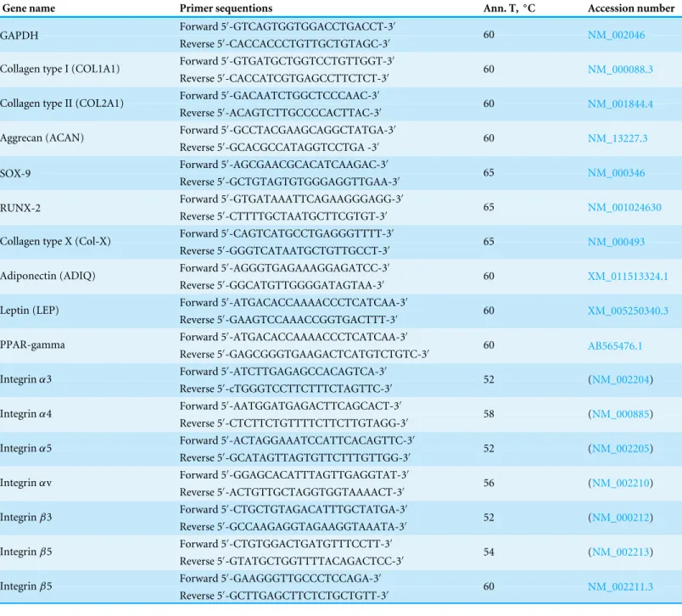Open NM_002213 accession link
This screenshot has height=616, width=682.
click(x=621, y=552)
